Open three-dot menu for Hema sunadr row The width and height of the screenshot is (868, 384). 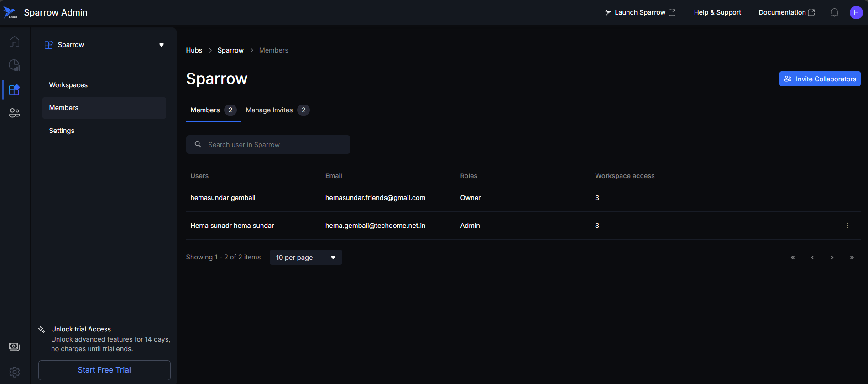tap(847, 226)
